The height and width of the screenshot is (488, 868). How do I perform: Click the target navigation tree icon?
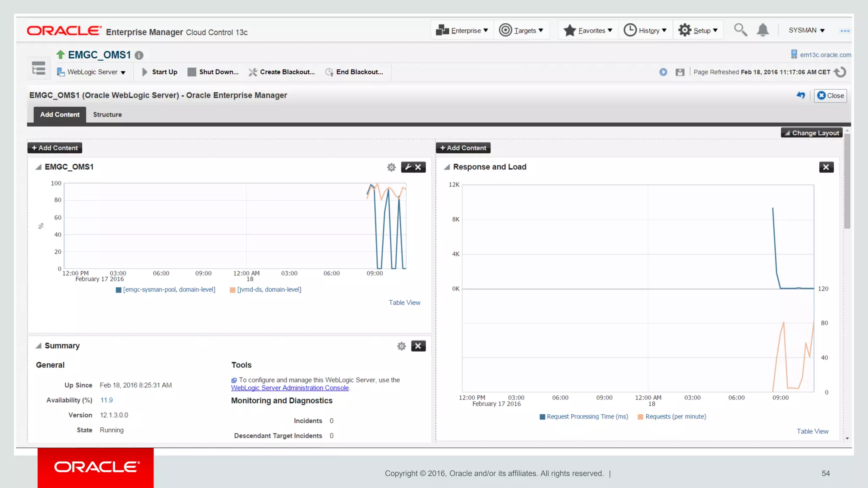coord(39,68)
